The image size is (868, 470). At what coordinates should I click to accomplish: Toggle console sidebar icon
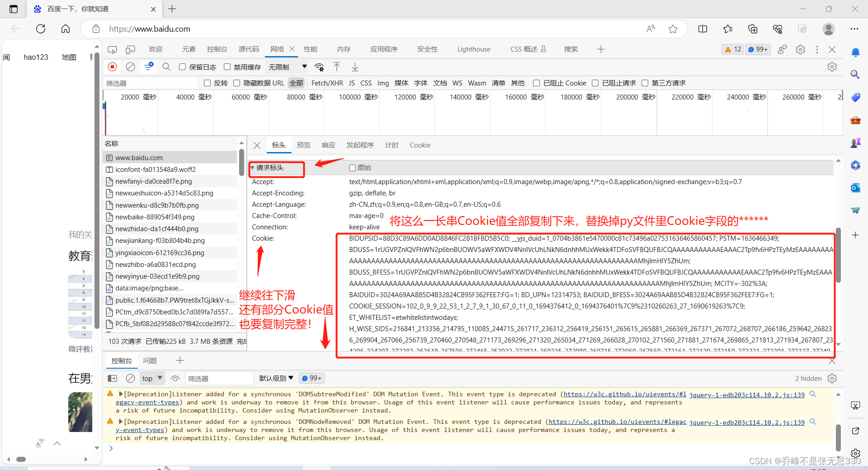[113, 379]
